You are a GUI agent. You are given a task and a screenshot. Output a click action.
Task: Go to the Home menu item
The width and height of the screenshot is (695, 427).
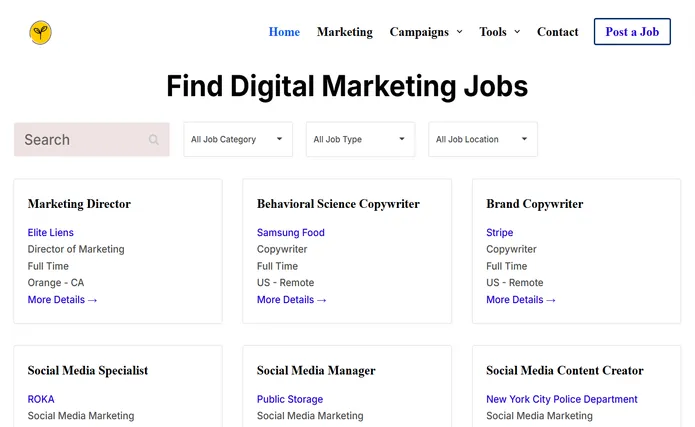284,32
